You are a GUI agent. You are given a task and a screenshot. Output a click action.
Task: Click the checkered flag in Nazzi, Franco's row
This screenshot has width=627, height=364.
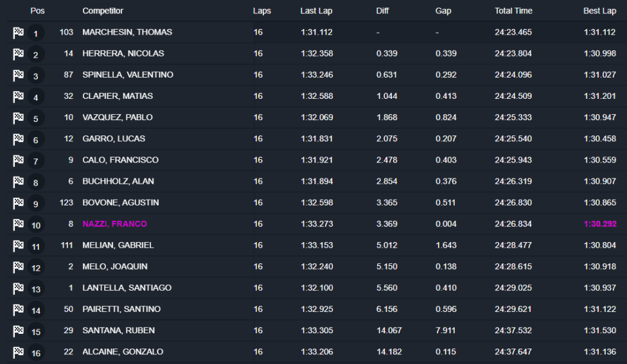[18, 224]
